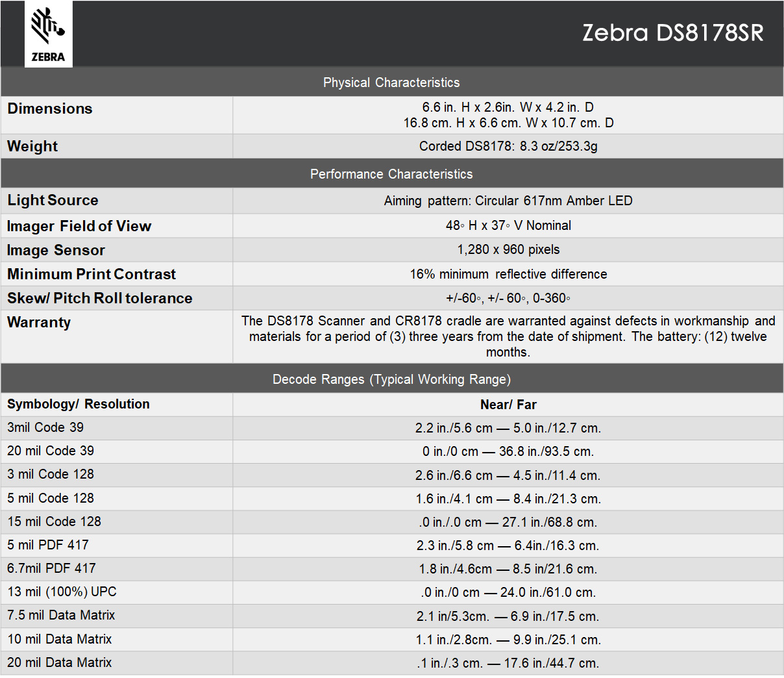Click the Zebra DS8178SR title text
784x678 pixels.
[672, 32]
